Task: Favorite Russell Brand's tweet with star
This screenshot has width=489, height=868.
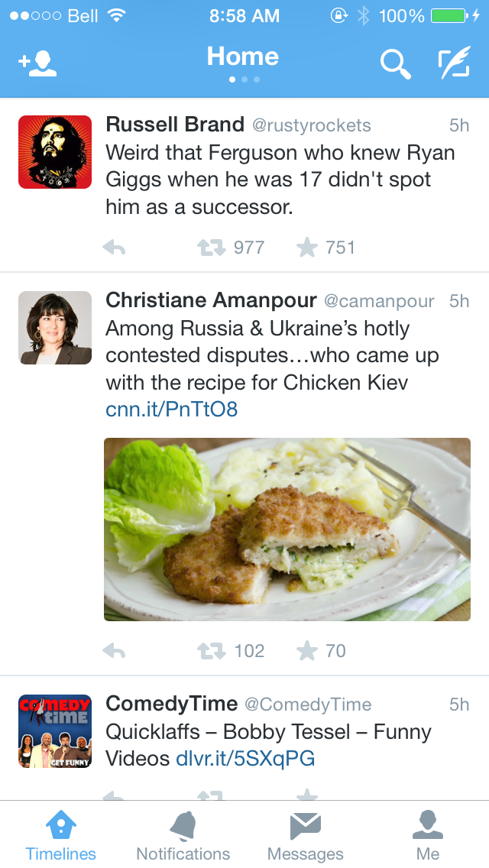Action: pyautogui.click(x=307, y=248)
